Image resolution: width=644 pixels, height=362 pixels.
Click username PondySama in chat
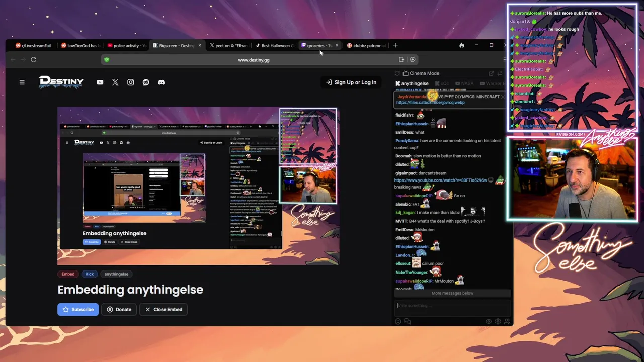point(407,141)
